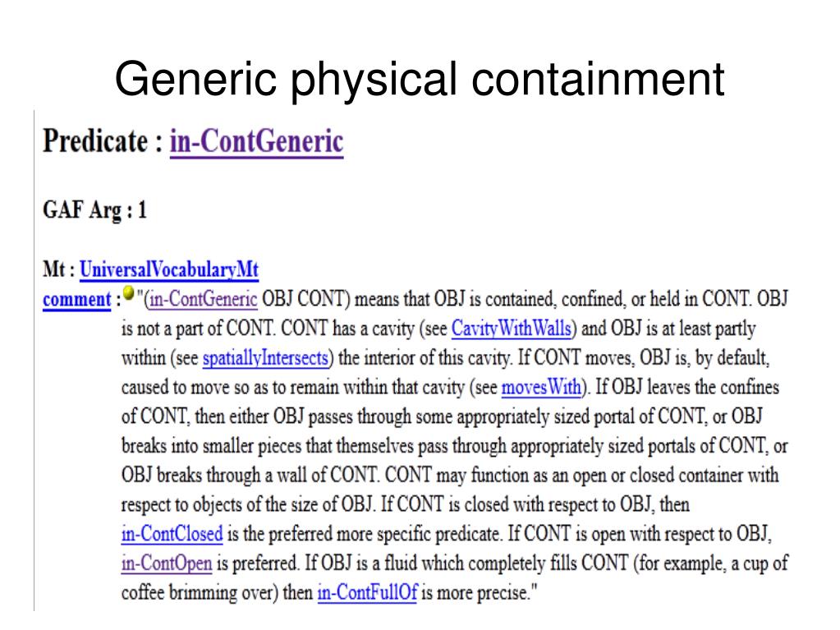Click the words caused to move so as
The height and width of the screenshot is (630, 840).
pos(195,387)
